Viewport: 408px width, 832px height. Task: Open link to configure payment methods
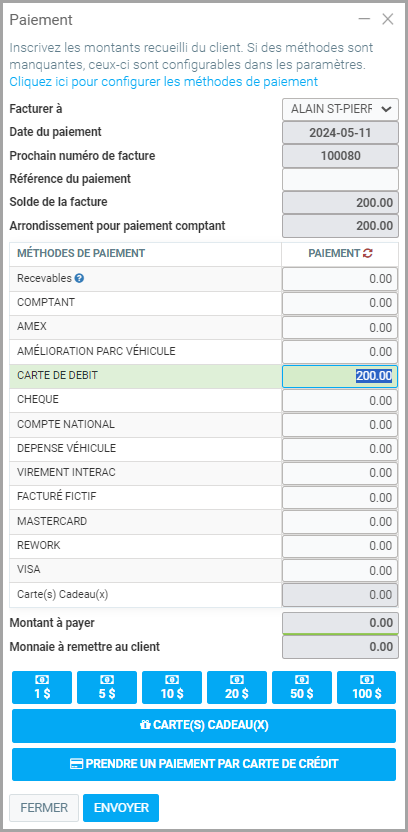point(163,82)
